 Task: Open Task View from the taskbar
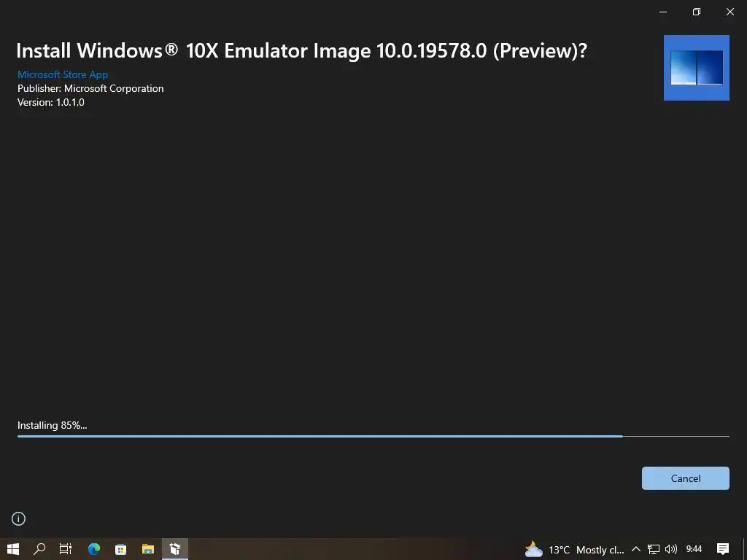tap(66, 549)
